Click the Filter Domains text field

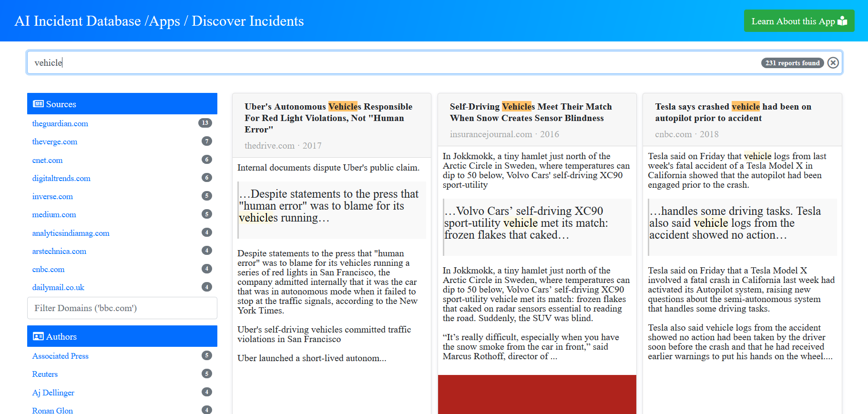[x=122, y=308]
